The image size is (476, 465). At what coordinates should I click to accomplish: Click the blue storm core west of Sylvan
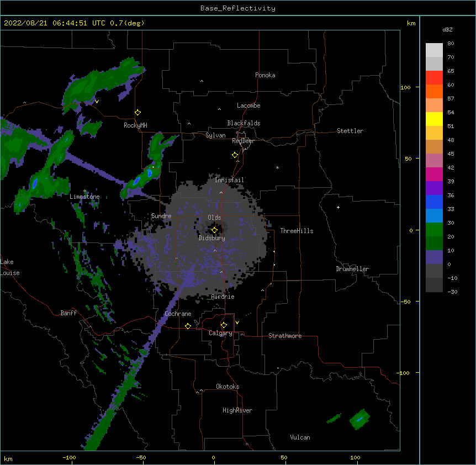point(149,173)
